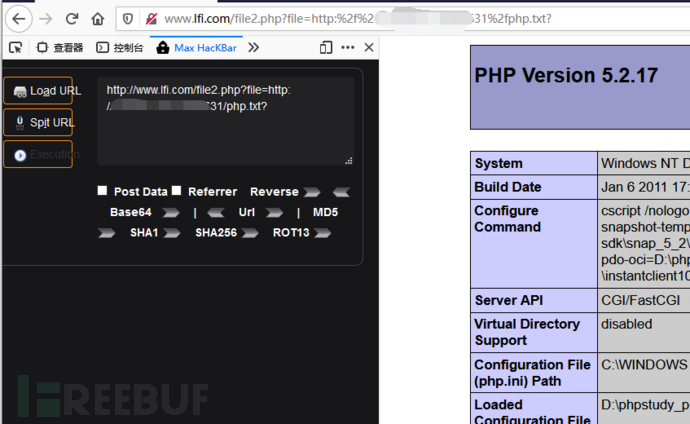Click the textarea resize handle corner
690x424 pixels.
pyautogui.click(x=349, y=161)
